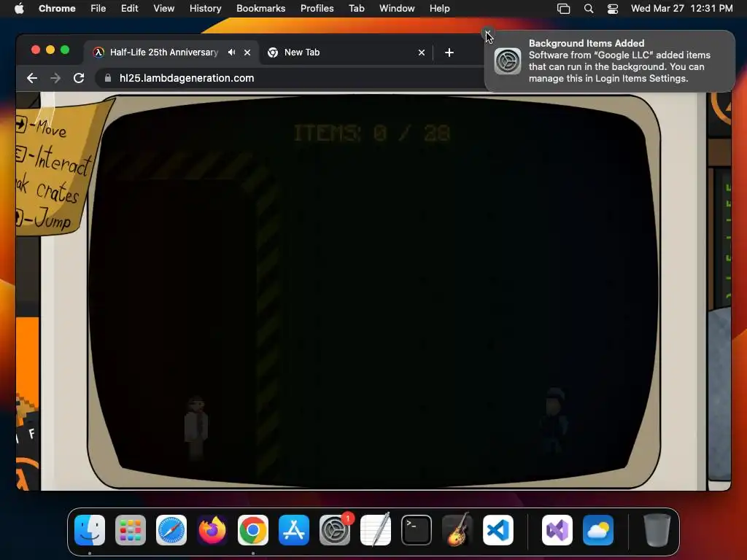Screen dimensions: 747x560
Task: Open the Background Items Added notification
Action: 610,61
